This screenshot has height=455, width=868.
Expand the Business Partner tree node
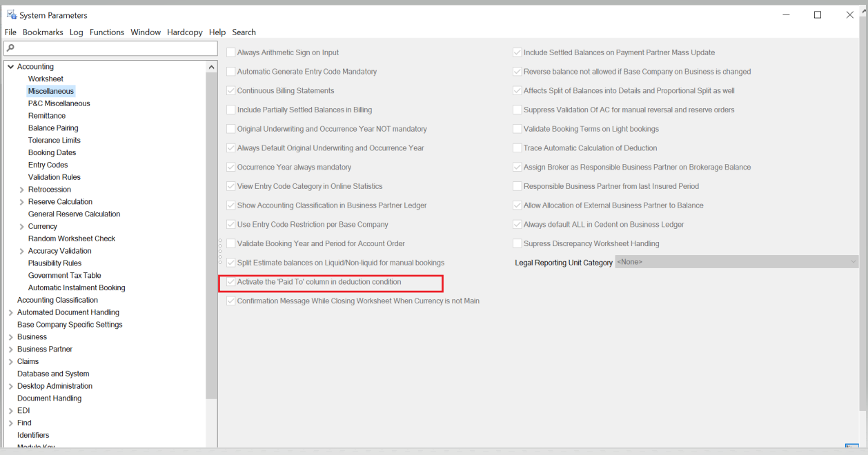10,350
